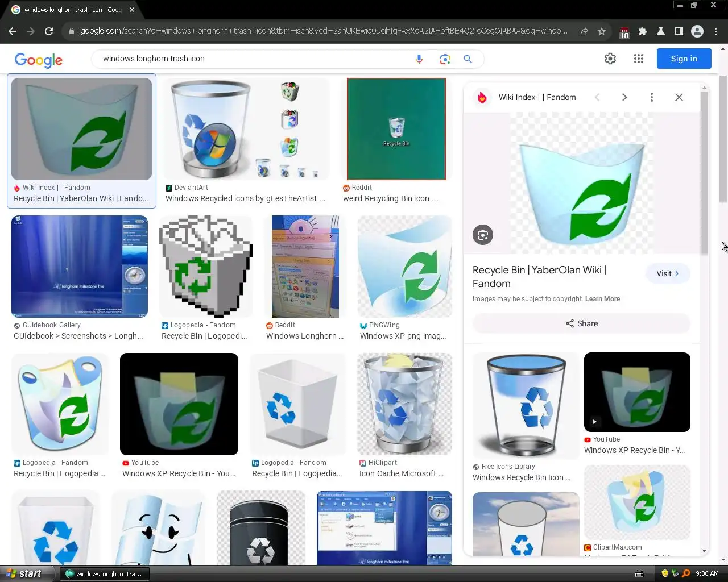Click the taskbar clock 9:06 AM
The image size is (728, 582).
tap(707, 573)
